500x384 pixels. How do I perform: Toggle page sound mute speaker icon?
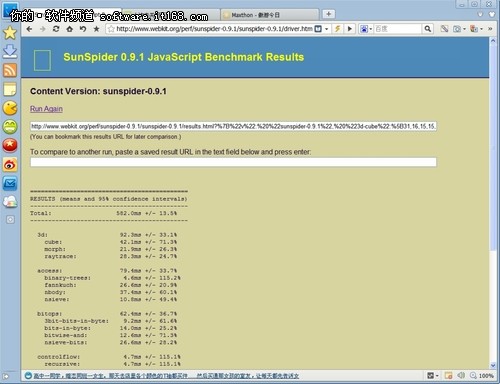461,375
